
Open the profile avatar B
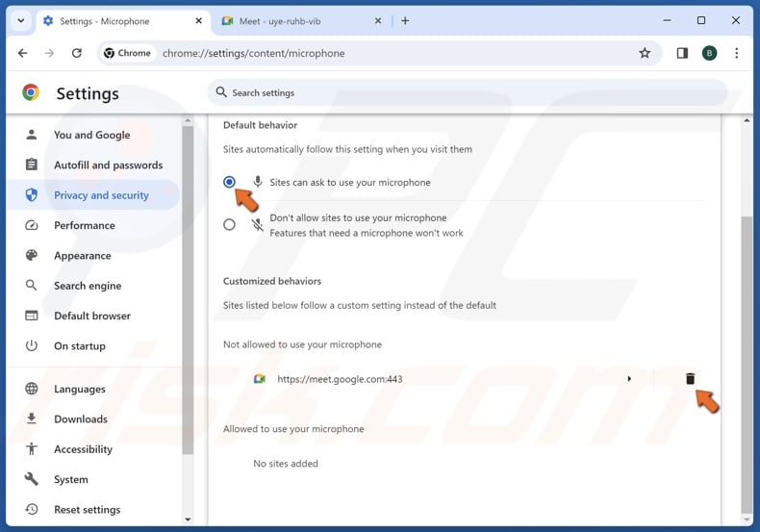[709, 53]
